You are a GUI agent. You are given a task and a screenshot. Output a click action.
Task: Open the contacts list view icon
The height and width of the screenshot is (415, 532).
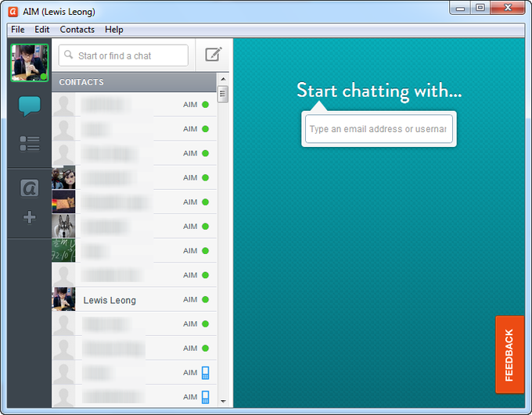click(30, 144)
